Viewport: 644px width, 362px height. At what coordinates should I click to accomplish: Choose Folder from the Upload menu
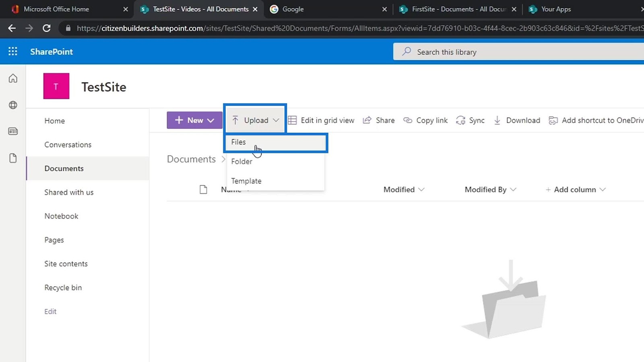(x=276, y=161)
